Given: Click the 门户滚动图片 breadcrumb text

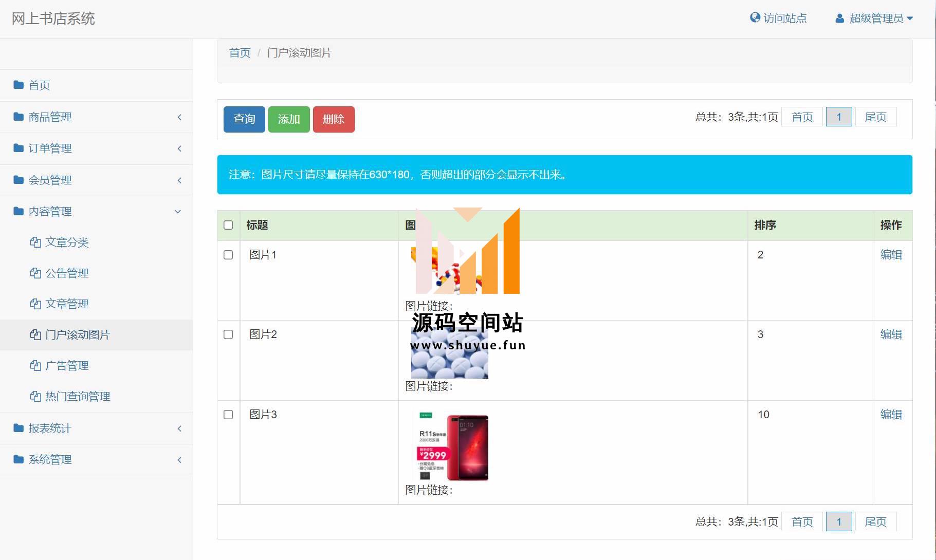Looking at the screenshot, I should click(x=299, y=53).
